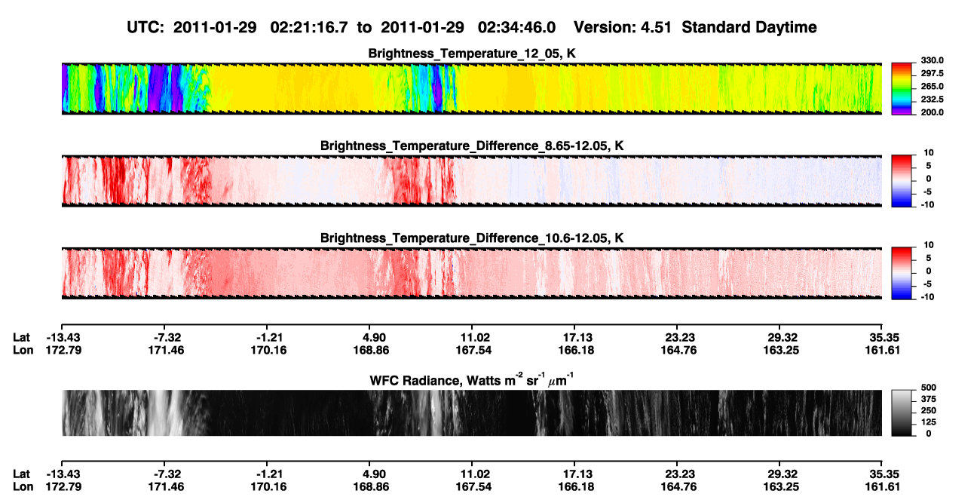
Task: Click latitude 23.23 on the bottom axis
Action: 677,474
